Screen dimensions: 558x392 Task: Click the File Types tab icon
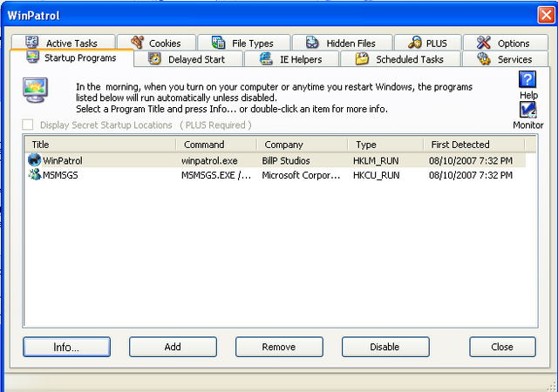point(218,43)
